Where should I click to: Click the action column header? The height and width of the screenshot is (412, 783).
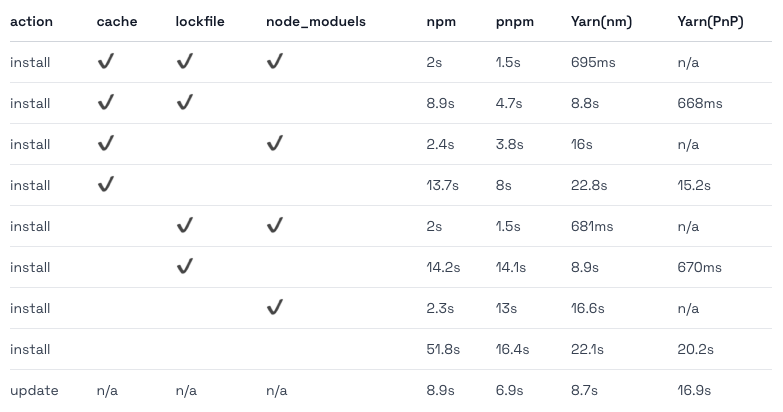click(x=31, y=21)
